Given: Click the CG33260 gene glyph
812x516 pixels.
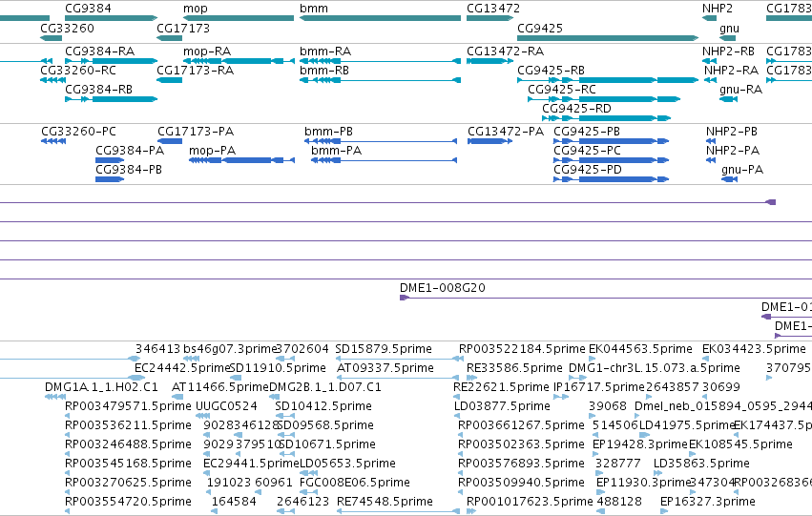Looking at the screenshot, I should click(52, 38).
